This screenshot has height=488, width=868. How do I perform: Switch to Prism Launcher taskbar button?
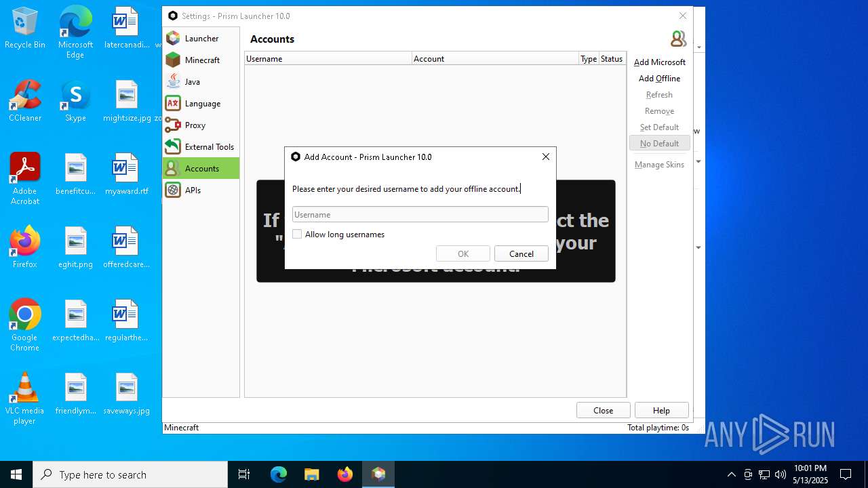pos(378,474)
